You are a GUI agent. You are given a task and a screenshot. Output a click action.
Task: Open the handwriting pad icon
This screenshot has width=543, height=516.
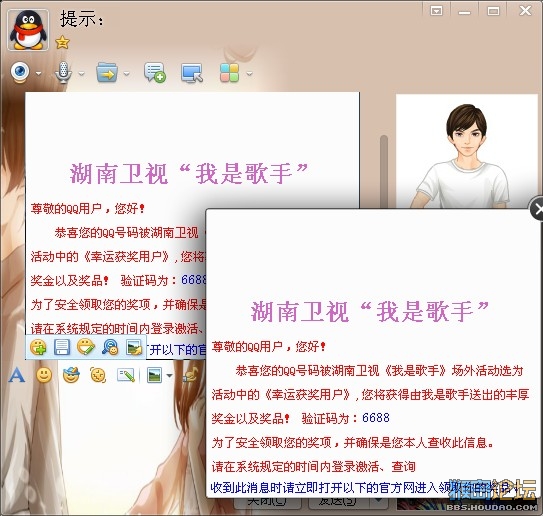pyautogui.click(x=126, y=375)
